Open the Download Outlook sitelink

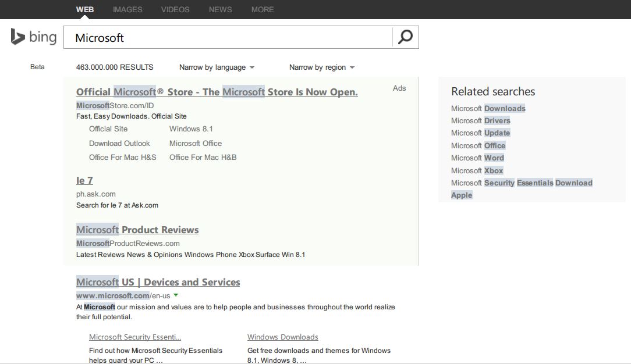119,143
